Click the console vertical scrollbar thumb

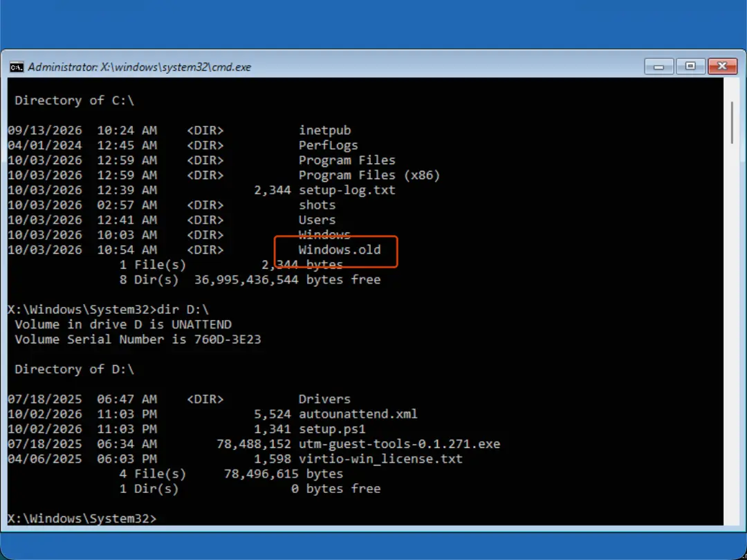pos(732,122)
